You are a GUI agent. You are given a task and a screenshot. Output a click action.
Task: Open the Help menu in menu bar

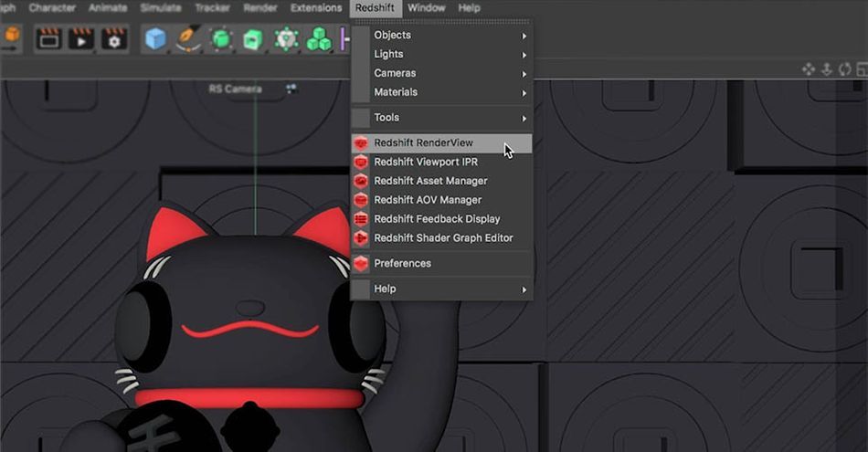469,8
